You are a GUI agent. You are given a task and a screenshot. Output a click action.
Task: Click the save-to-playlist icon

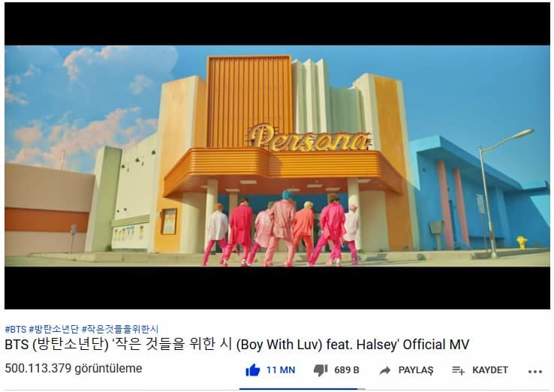coord(458,370)
